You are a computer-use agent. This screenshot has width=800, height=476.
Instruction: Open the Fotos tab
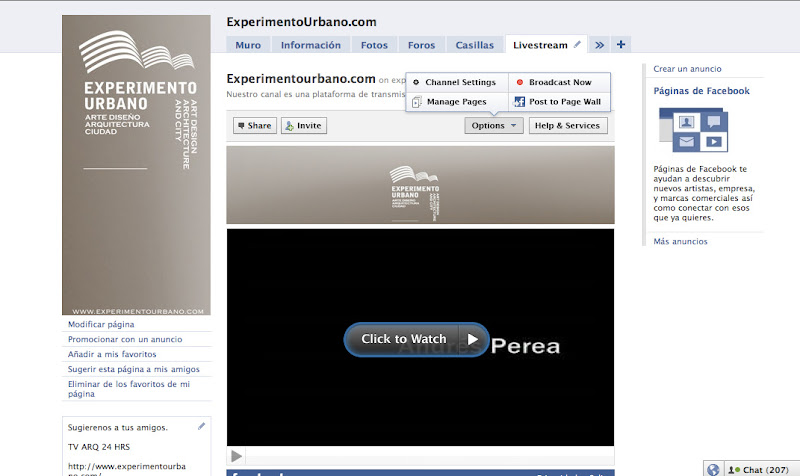click(x=374, y=45)
